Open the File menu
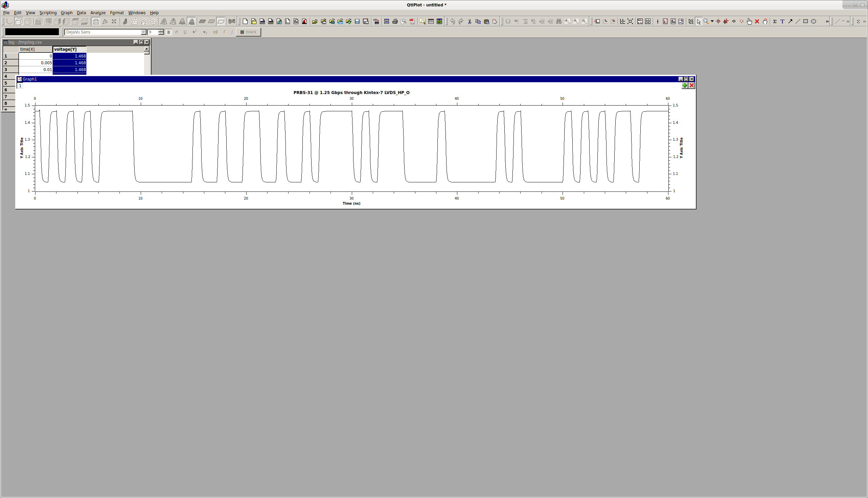This screenshot has width=868, height=498. [x=6, y=13]
